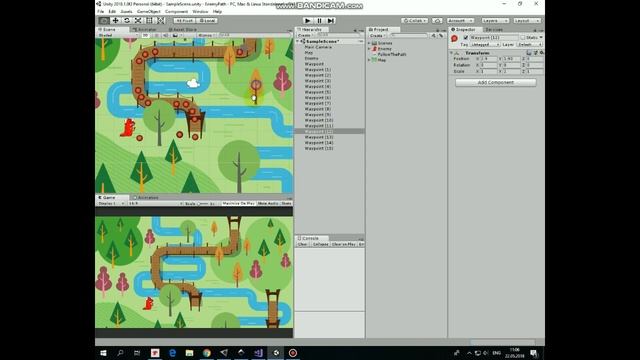
Task: Open Task View on taskbar
Action: [137, 353]
